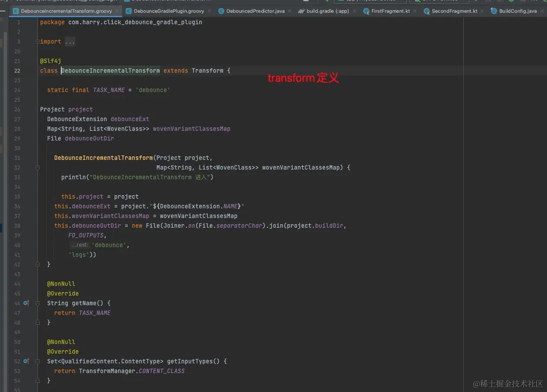
Task: Click the '...rest:' inlay hint on line 40
Action: tap(79, 245)
